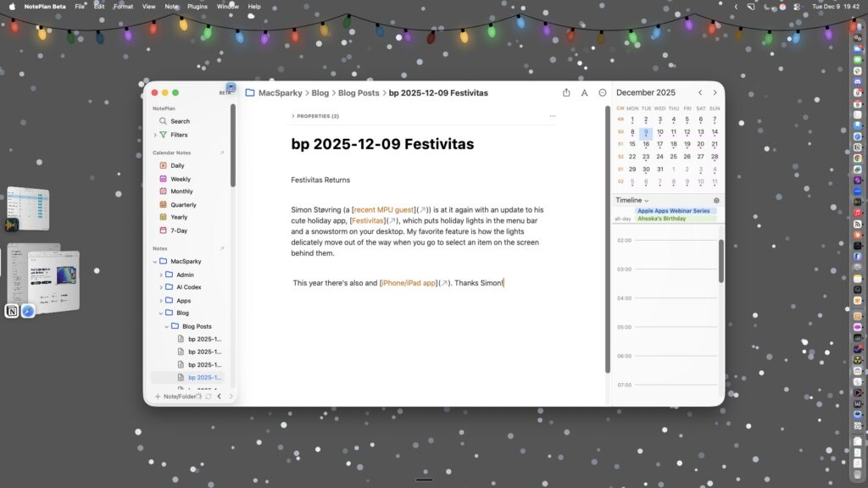Image resolution: width=868 pixels, height=488 pixels.
Task: Click the properties three-dot menu
Action: coord(553,116)
